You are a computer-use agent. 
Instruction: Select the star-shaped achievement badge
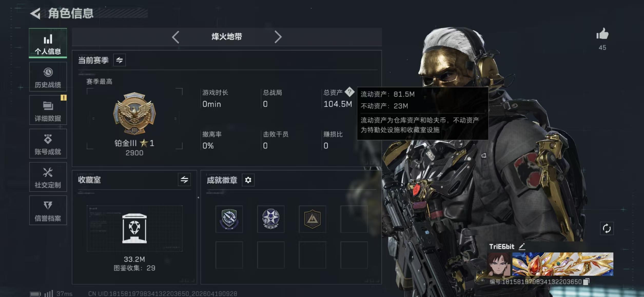[271, 219]
